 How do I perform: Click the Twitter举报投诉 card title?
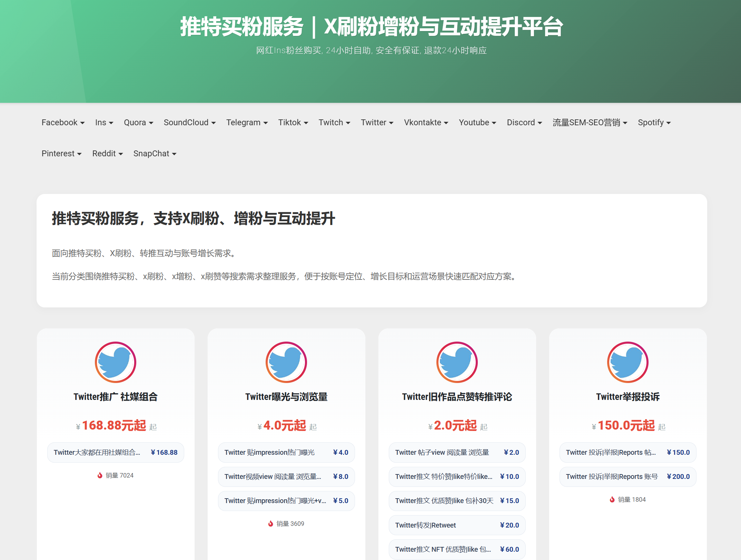pos(628,397)
